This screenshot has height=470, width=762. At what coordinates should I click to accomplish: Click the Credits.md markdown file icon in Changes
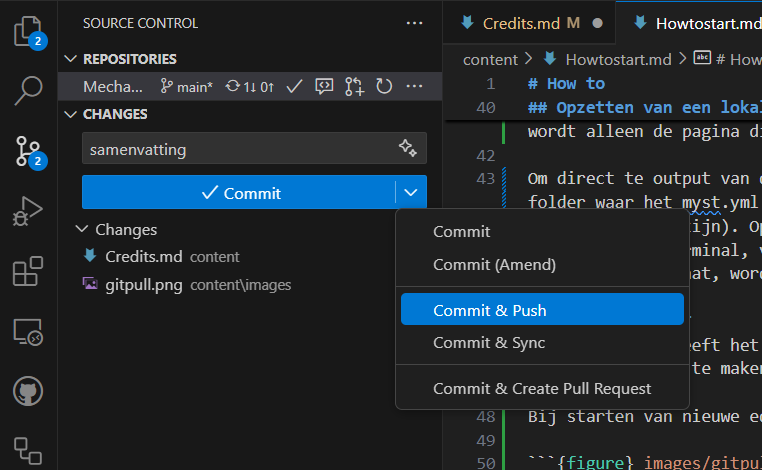pos(90,256)
